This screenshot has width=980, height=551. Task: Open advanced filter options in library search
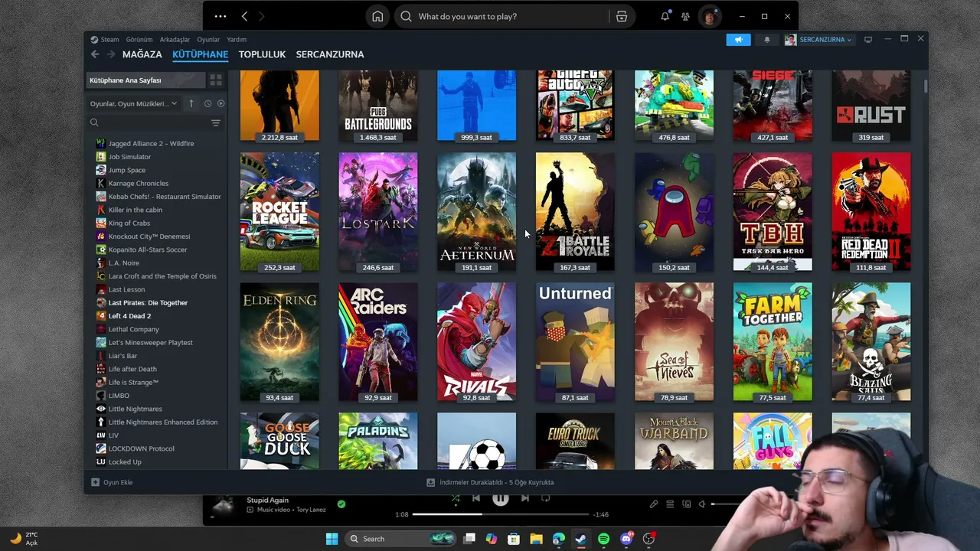click(x=216, y=122)
